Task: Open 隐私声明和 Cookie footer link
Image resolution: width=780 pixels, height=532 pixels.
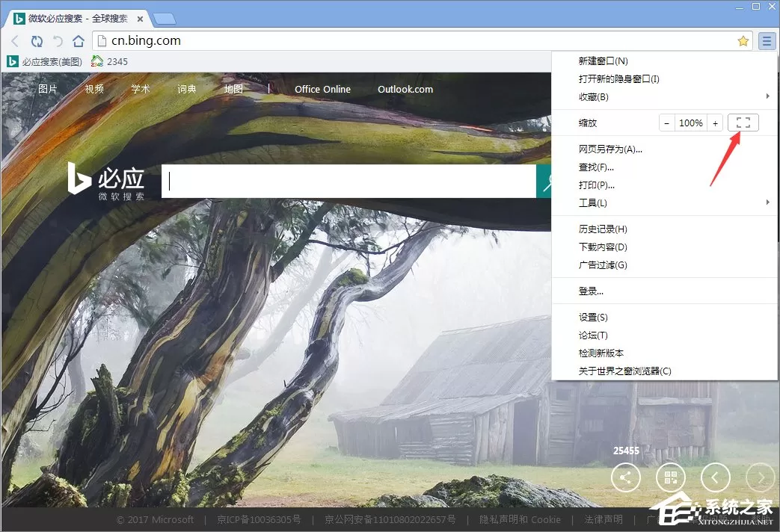Action: [x=520, y=519]
